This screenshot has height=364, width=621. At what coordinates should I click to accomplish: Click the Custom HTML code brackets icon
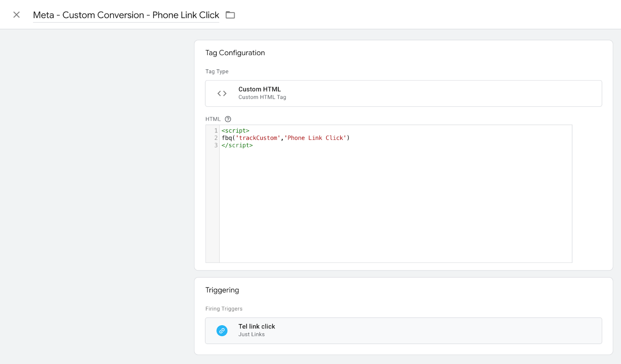[222, 93]
